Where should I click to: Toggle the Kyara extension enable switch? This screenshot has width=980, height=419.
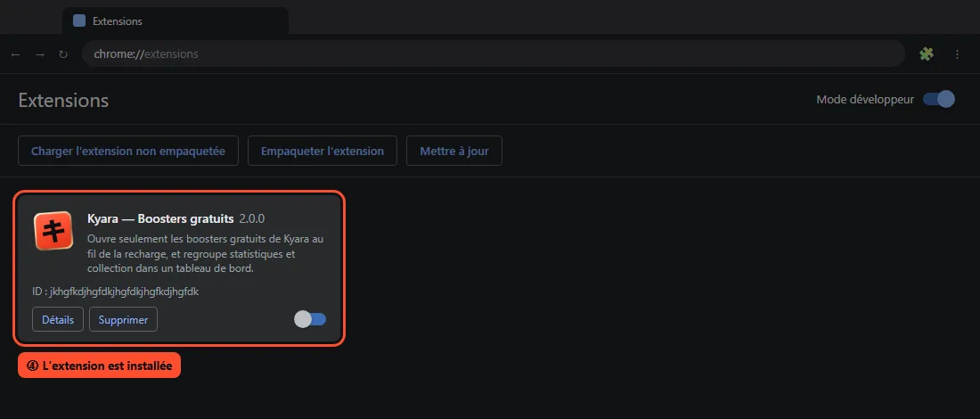click(x=310, y=319)
